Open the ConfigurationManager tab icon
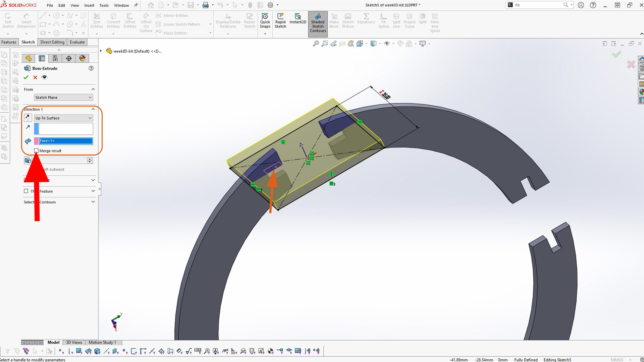 tap(55, 58)
